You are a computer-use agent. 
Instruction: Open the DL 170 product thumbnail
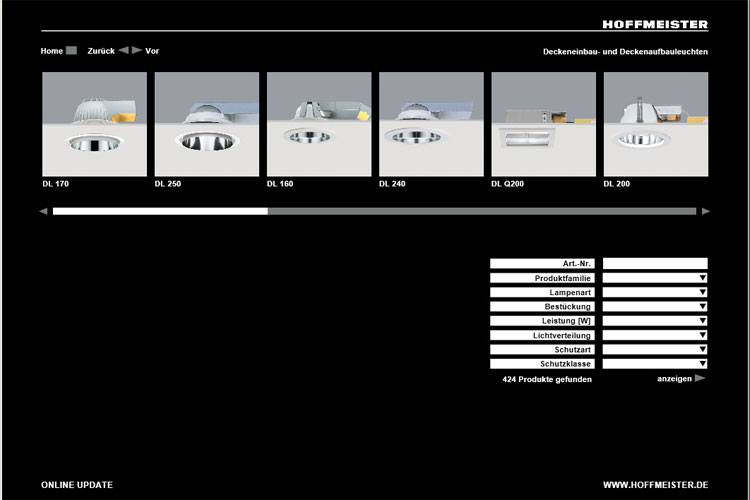coord(95,124)
